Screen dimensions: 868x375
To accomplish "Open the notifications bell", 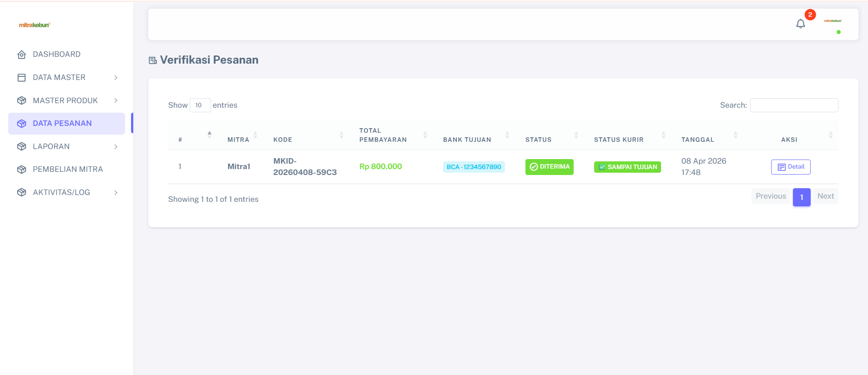I will pos(801,24).
